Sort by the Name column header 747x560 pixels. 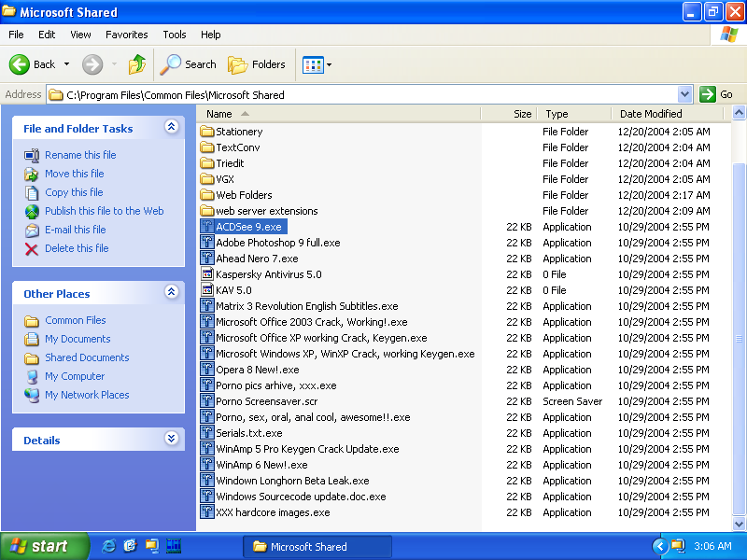[339, 114]
